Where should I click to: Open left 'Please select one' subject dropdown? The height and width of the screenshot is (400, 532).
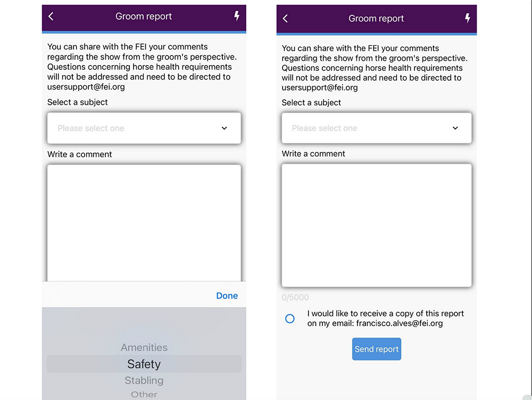(x=144, y=128)
